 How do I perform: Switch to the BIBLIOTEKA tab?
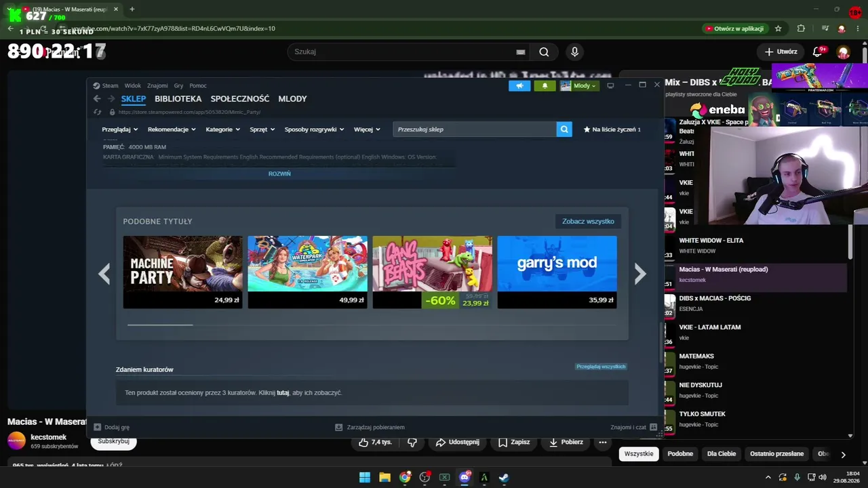point(178,99)
